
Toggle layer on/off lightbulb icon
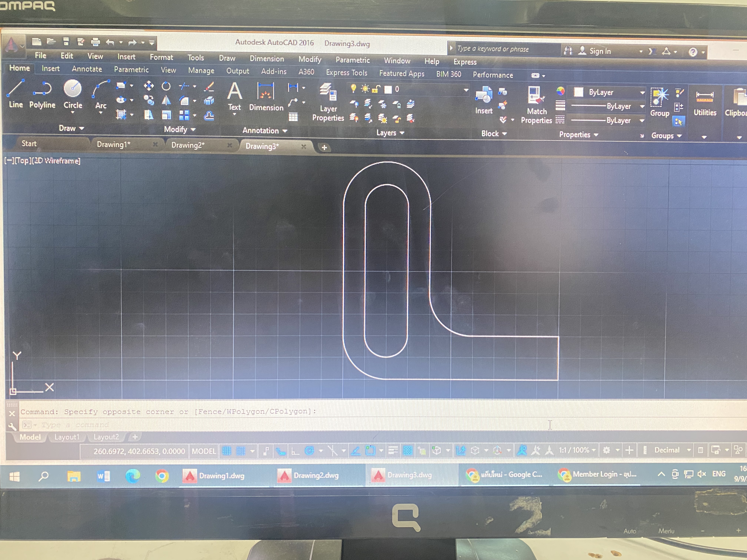[353, 88]
